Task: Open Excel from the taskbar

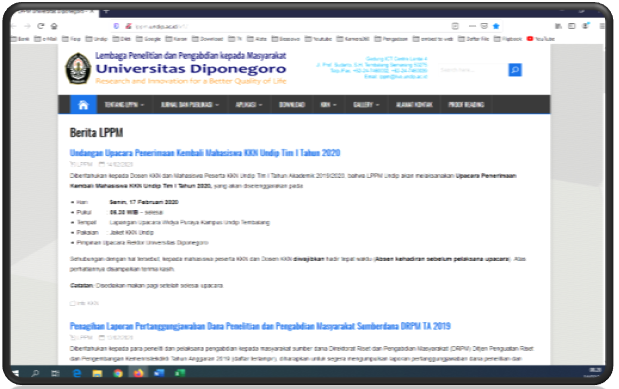Action: point(180,373)
